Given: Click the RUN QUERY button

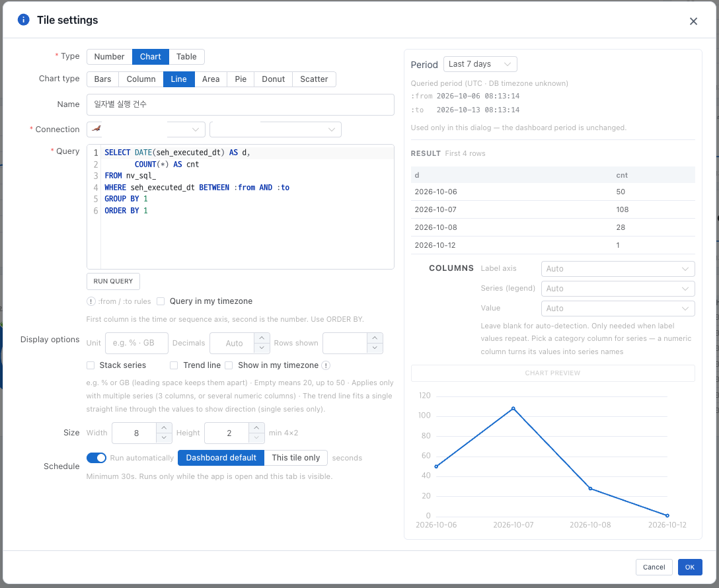Looking at the screenshot, I should pos(113,281).
